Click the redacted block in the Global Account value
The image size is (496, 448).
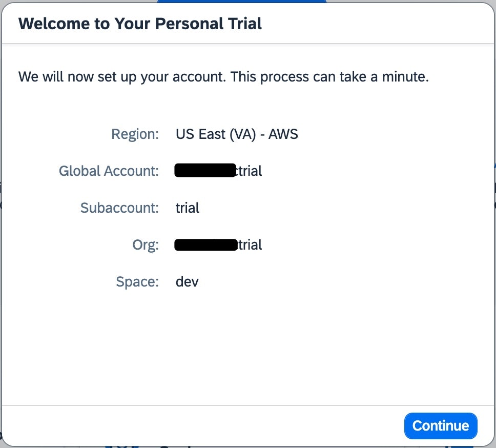tap(205, 171)
